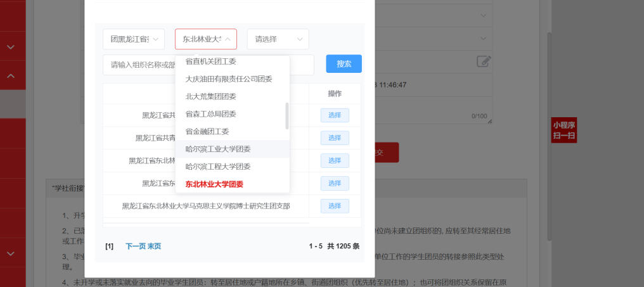Pick 北大荒集团团委 in dropdown list
Viewport: 644px width, 287px height.
coord(210,96)
